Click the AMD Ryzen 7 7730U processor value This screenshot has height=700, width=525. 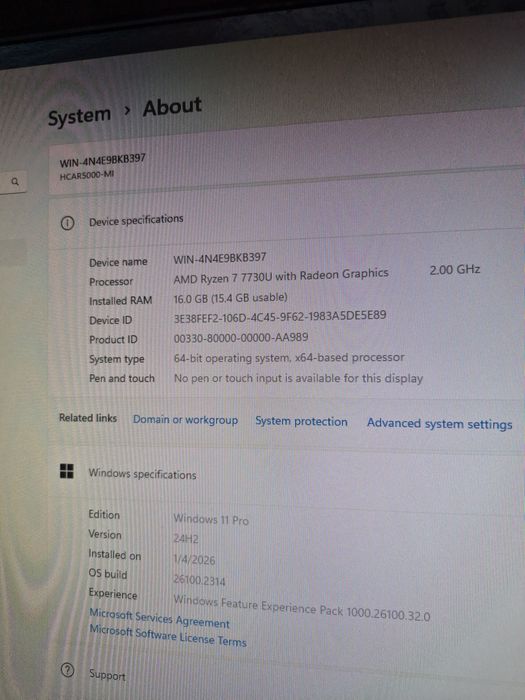(281, 276)
